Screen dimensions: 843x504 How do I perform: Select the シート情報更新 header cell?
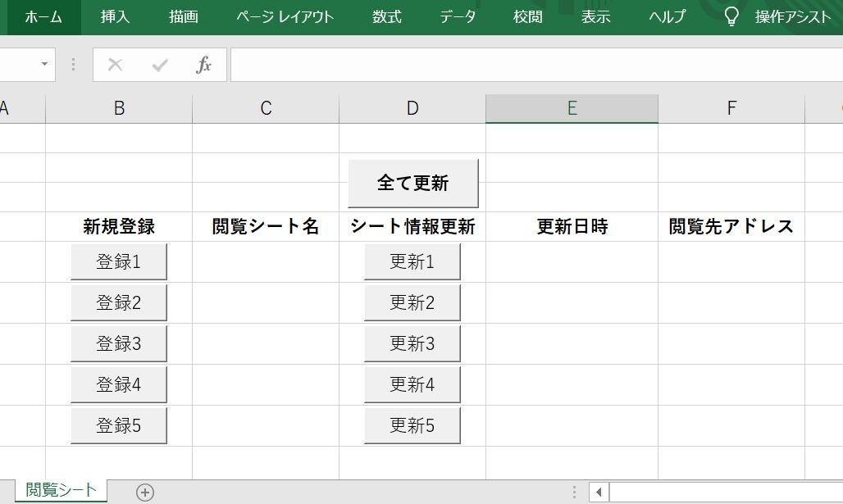coord(412,226)
